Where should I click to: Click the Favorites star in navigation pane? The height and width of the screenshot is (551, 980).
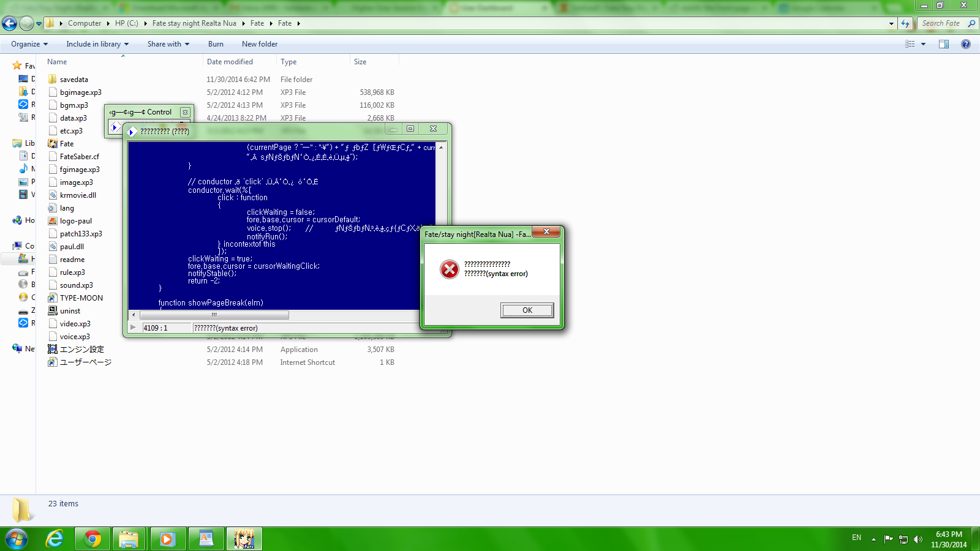click(17, 66)
